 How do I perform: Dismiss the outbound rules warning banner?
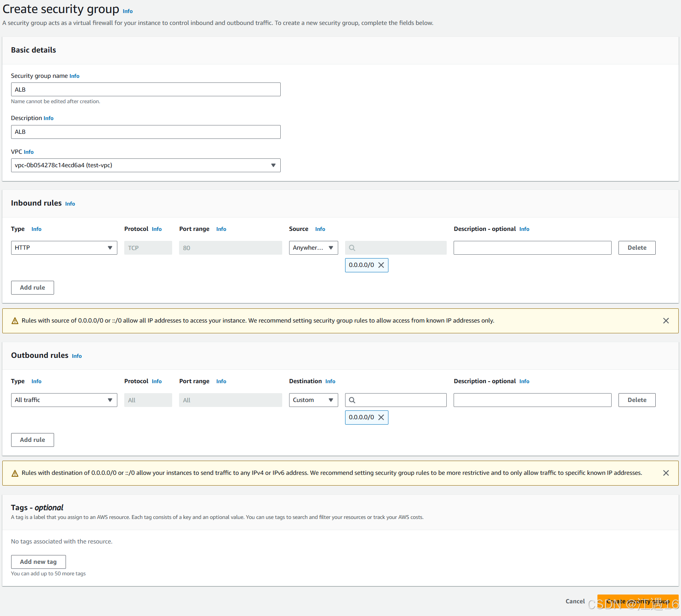tap(666, 473)
